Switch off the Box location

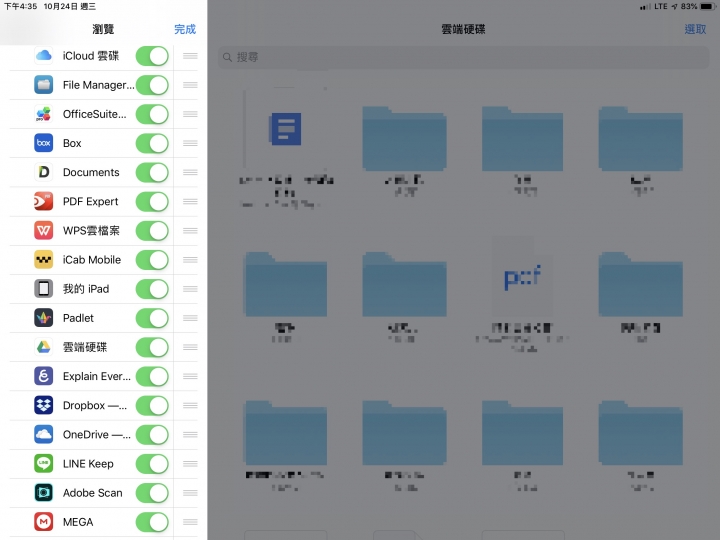click(152, 143)
